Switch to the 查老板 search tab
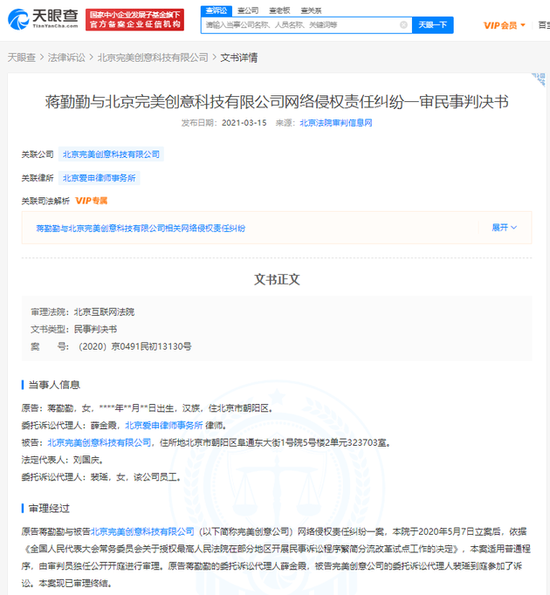 coord(279,11)
